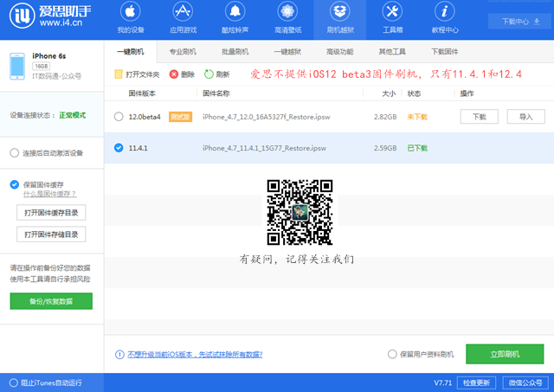This screenshot has height=392, width=554.
Task: Click the 检查更新 check update button
Action: (x=476, y=382)
